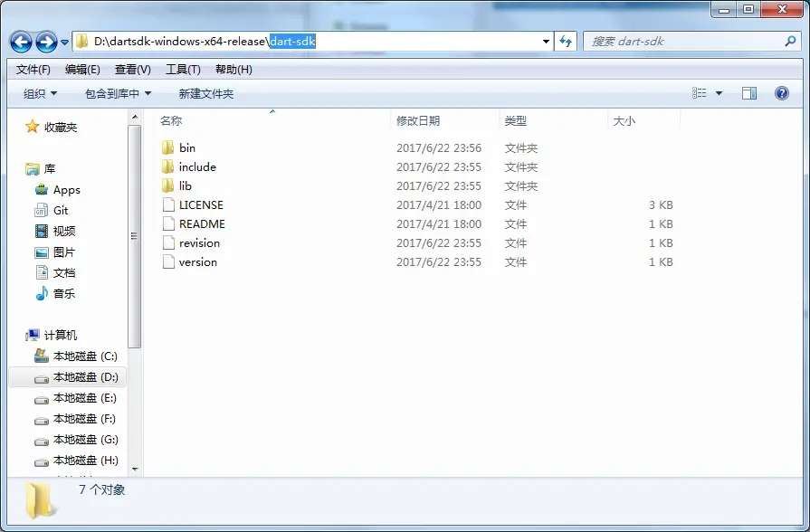Click the refresh button beside address bar
Viewport: 810px width, 532px height.
click(x=566, y=42)
